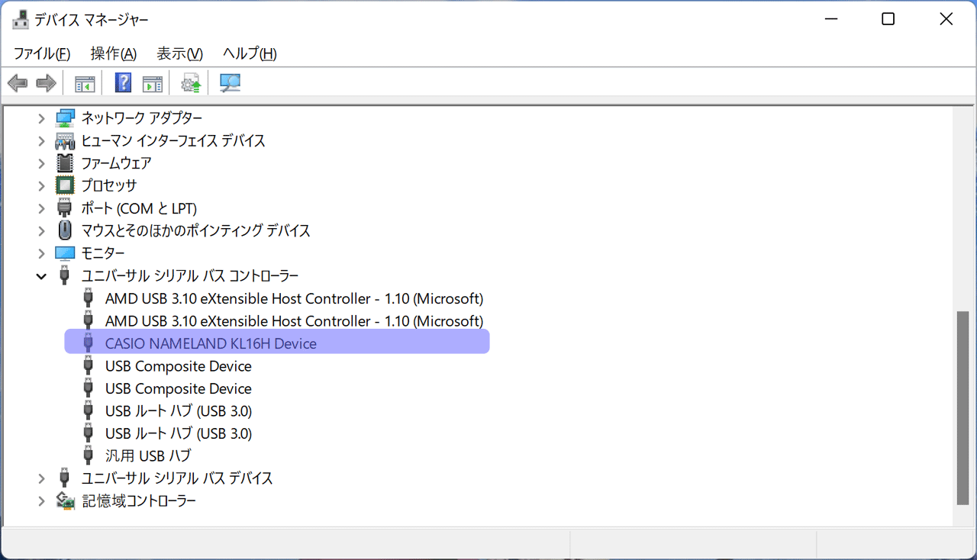This screenshot has height=560, width=977.
Task: Click Scan for hardware changes icon
Action: coord(230,83)
